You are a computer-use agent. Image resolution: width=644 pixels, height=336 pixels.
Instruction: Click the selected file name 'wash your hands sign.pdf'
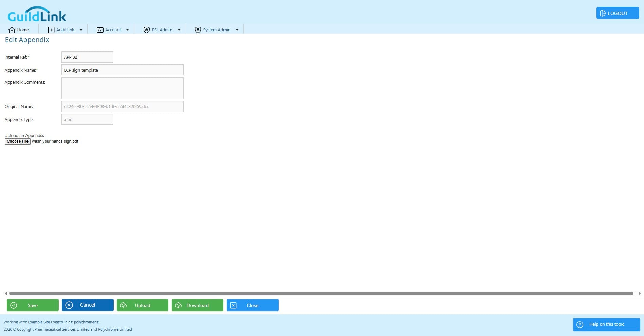point(55,141)
